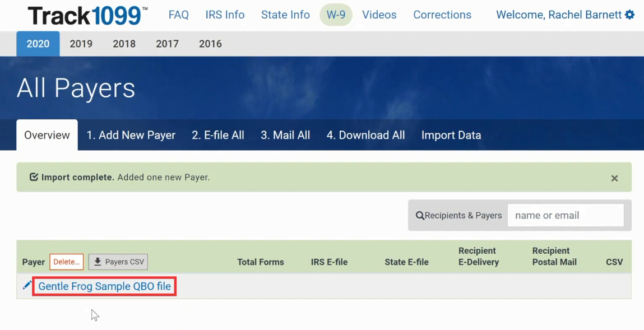This screenshot has height=330, width=644.
Task: Click the Total Forms column header
Action: tap(261, 262)
